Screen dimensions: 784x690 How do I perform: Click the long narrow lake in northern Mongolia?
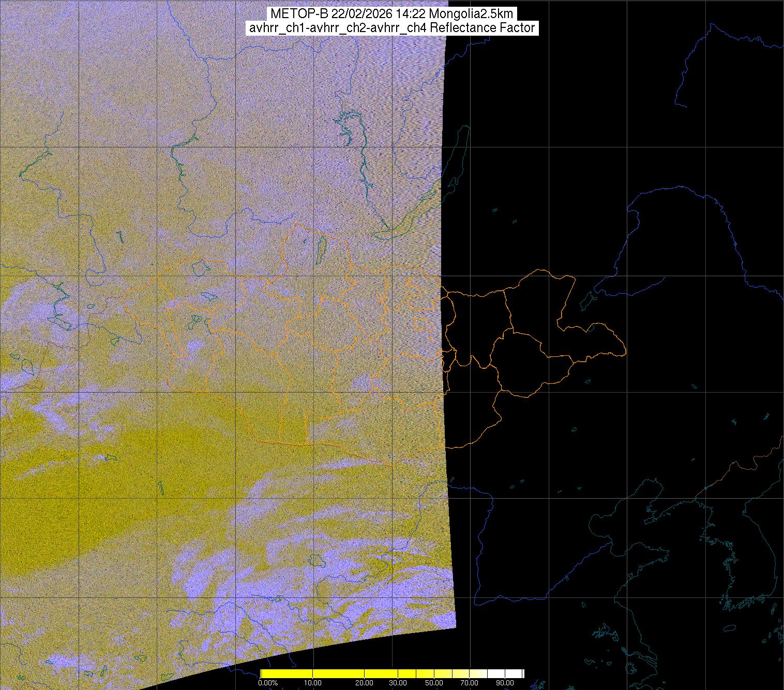[x=321, y=249]
